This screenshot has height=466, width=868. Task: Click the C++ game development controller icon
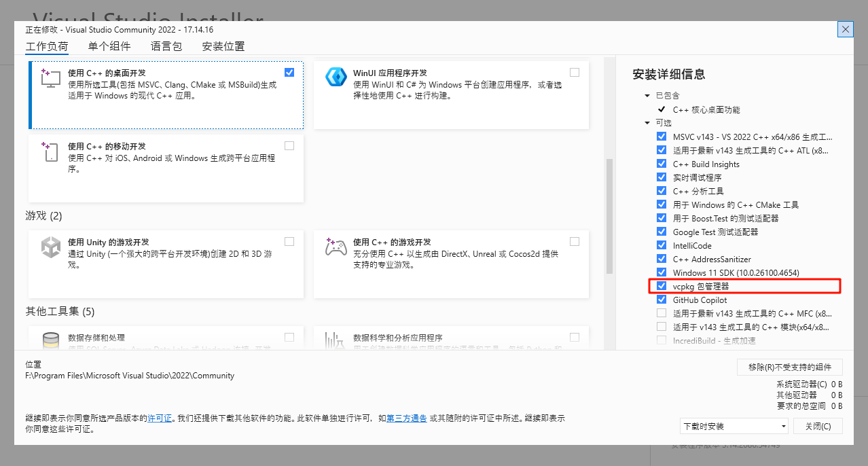(x=336, y=247)
